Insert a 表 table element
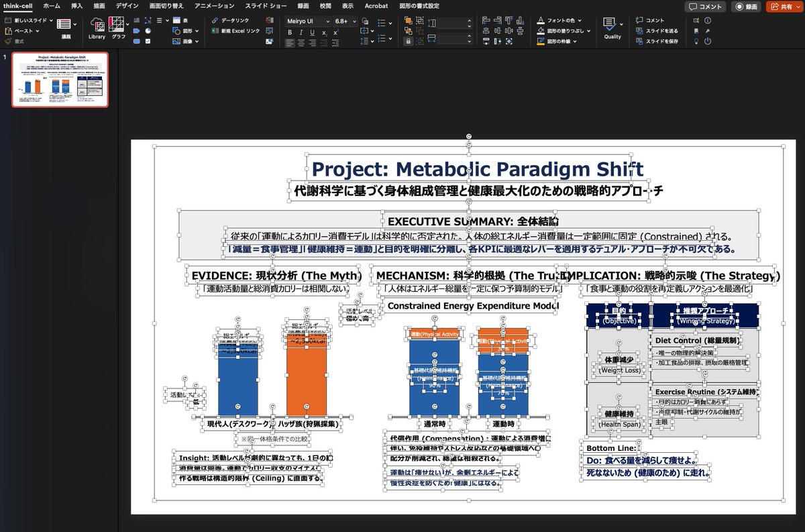This screenshot has height=532, width=805. click(x=181, y=20)
